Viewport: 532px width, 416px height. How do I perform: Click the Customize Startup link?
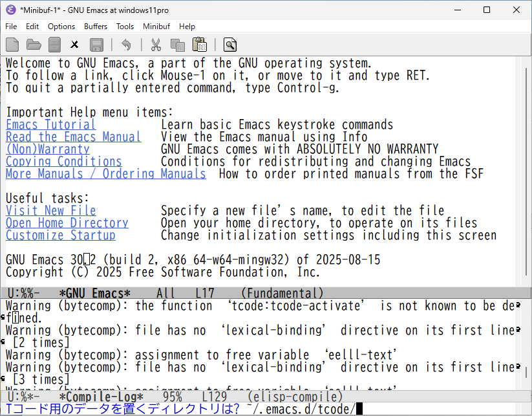[61, 235]
